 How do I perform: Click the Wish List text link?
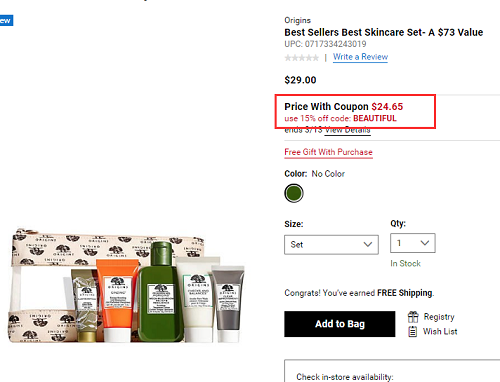coord(440,332)
